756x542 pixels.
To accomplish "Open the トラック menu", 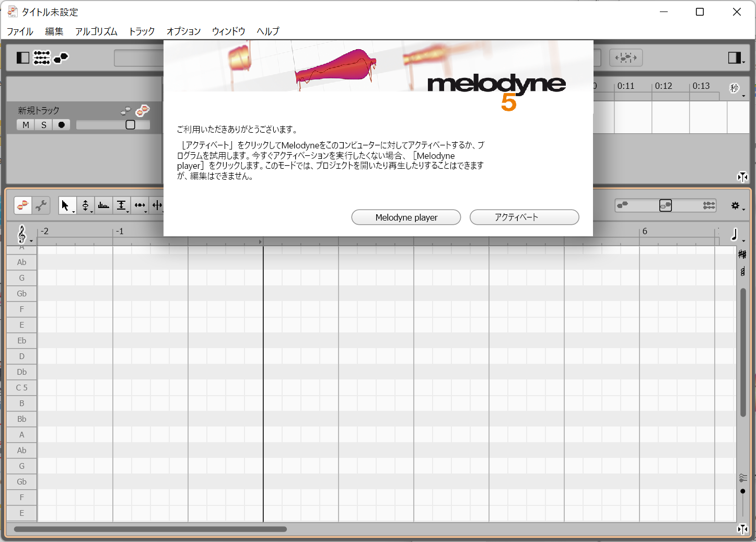I will pos(142,31).
